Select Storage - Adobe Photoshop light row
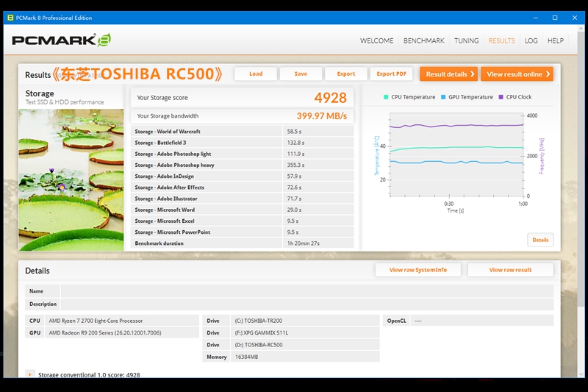588x392 pixels. (243, 154)
